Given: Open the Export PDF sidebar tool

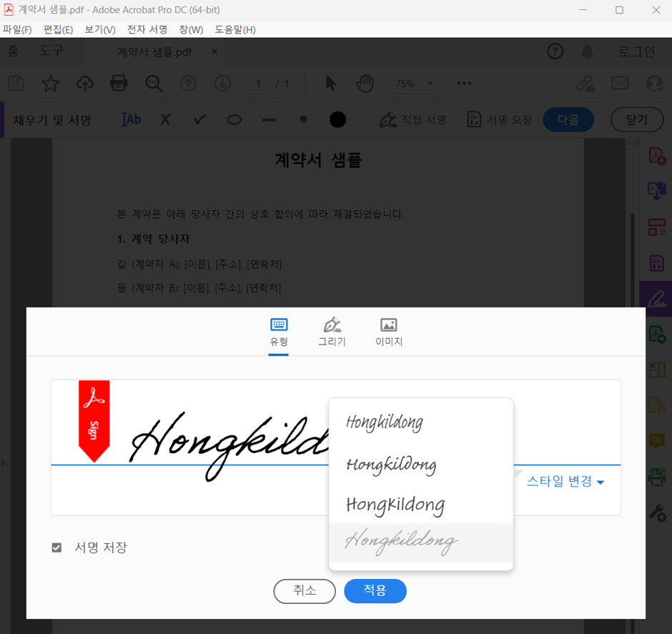Looking at the screenshot, I should pyautogui.click(x=656, y=191).
